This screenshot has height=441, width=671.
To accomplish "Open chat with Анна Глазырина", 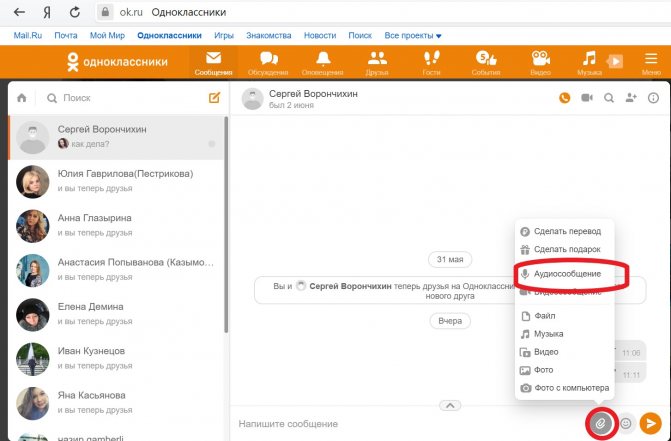I will click(x=116, y=225).
